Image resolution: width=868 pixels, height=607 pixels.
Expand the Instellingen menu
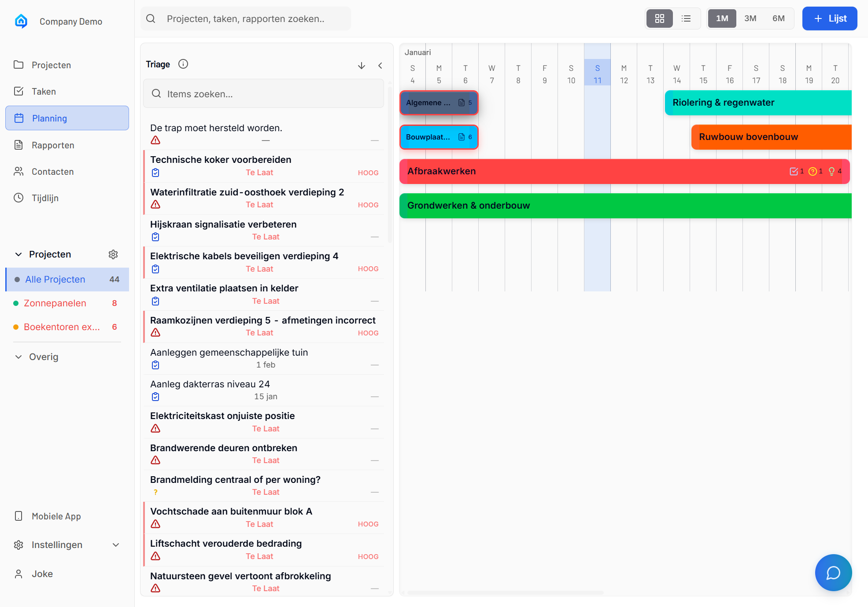point(116,544)
